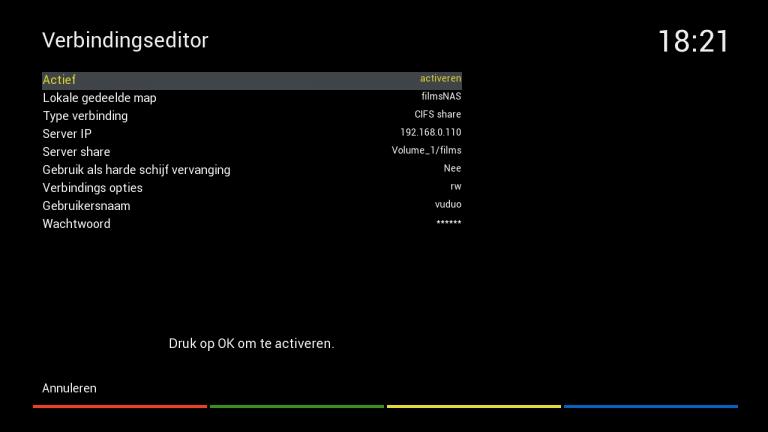Select the Server IP row
768x432 pixels.
click(x=252, y=134)
